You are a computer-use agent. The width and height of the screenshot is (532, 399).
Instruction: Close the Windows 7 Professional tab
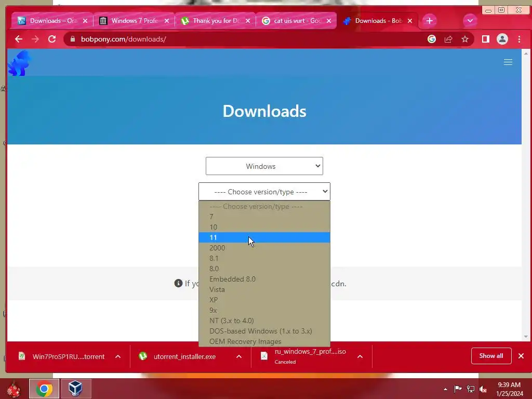(167, 21)
